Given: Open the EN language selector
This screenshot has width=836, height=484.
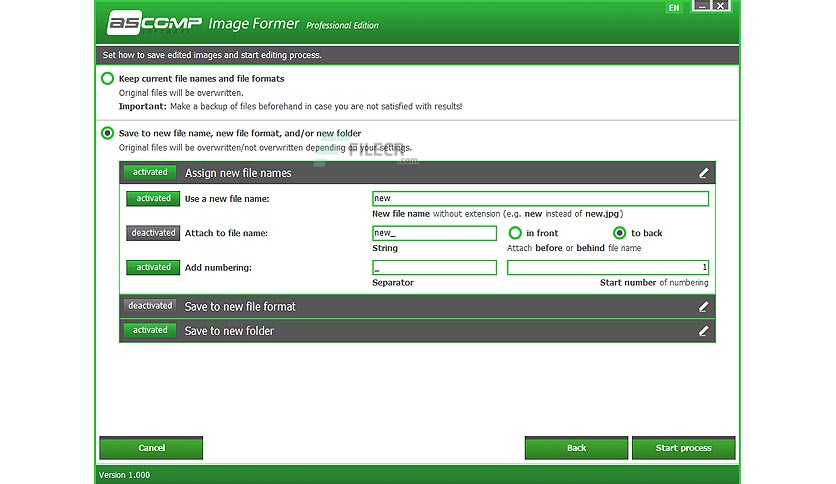Looking at the screenshot, I should [x=674, y=7].
